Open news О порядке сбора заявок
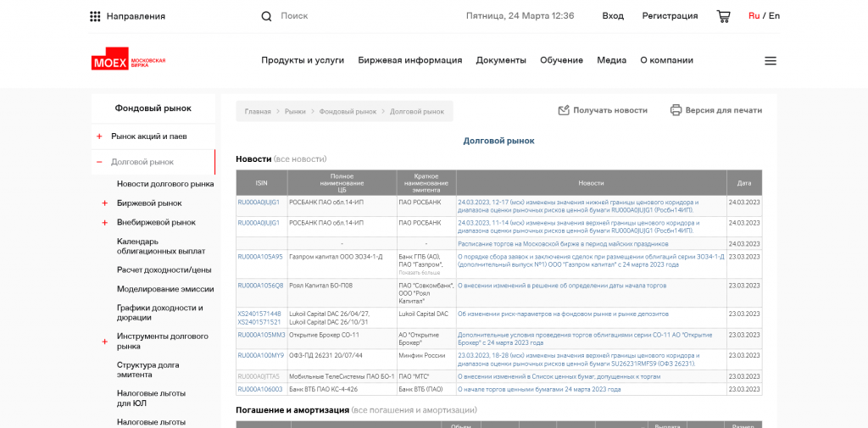868x428 pixels. [591, 261]
